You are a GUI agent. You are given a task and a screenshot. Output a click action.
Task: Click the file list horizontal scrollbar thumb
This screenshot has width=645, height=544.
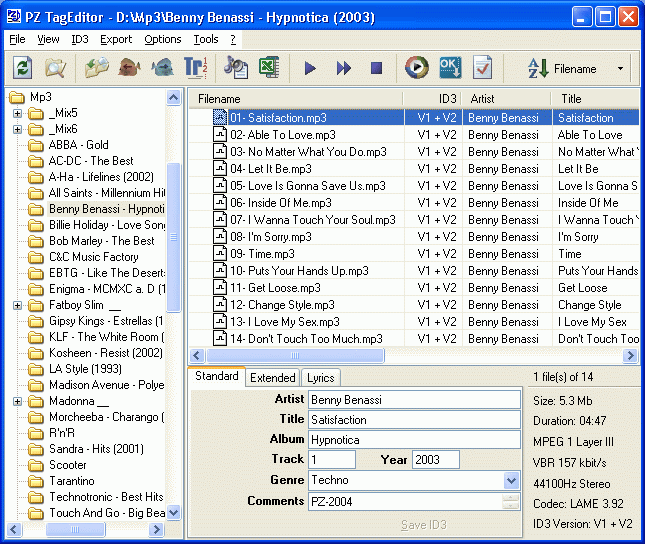tap(295, 356)
